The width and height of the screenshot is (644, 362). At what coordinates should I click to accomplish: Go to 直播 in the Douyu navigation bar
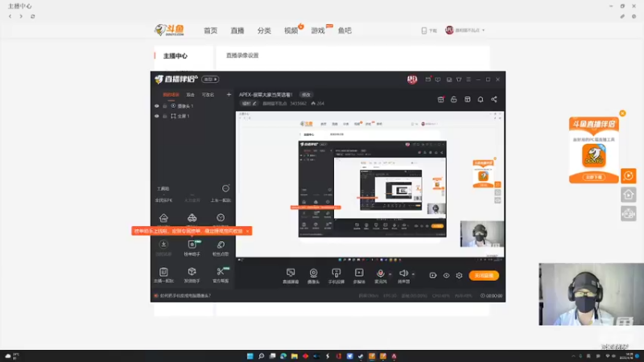tap(237, 31)
